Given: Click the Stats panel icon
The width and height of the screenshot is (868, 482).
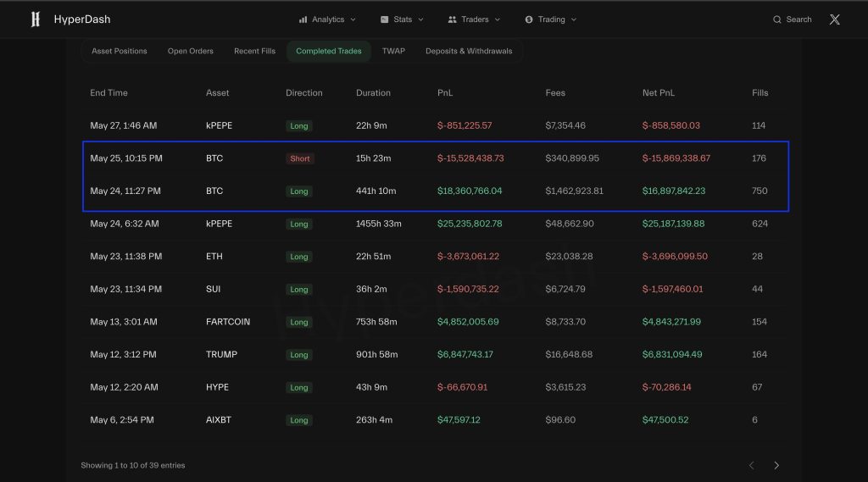Looking at the screenshot, I should coord(384,19).
